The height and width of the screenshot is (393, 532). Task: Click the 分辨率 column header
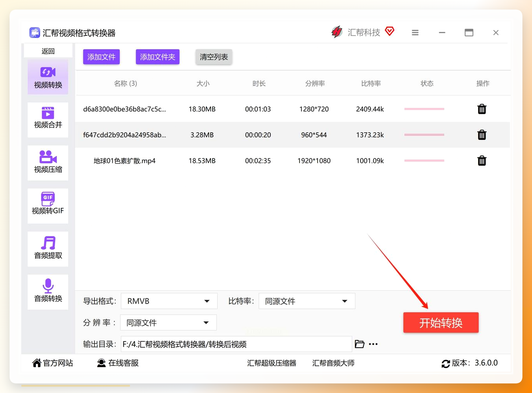pos(315,83)
